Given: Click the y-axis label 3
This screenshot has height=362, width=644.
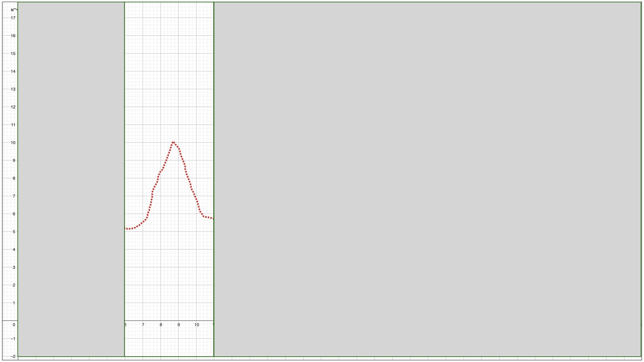Looking at the screenshot, I should [x=14, y=267].
